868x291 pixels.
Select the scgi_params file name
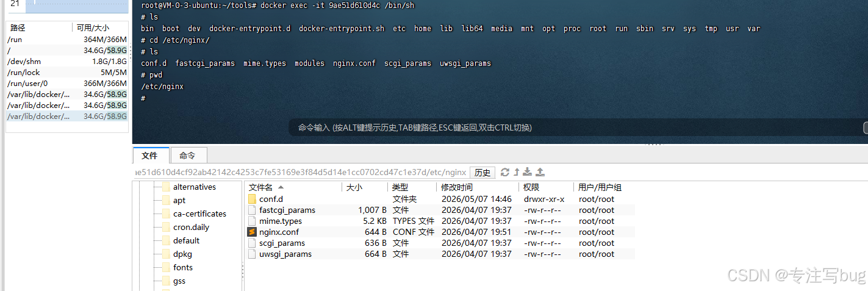282,243
